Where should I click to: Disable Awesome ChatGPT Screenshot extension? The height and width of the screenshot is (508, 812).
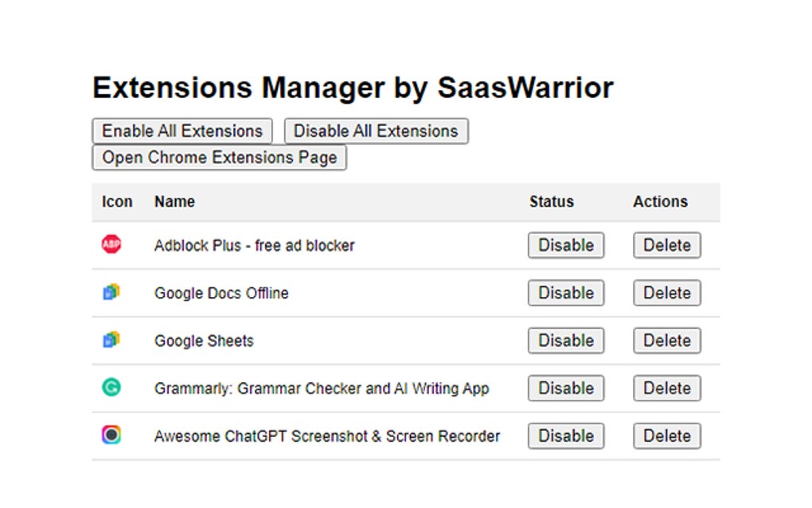tap(565, 436)
